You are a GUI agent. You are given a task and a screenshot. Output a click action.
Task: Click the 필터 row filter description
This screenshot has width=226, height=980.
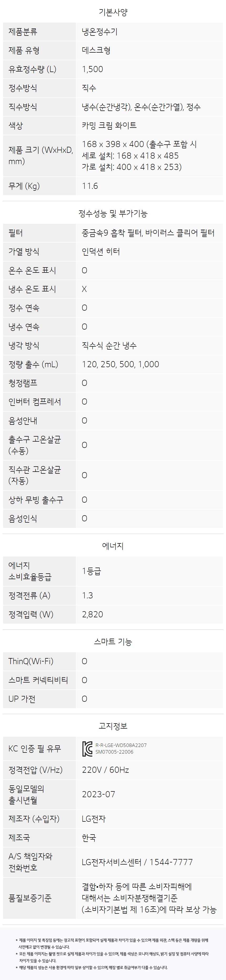coord(148,233)
